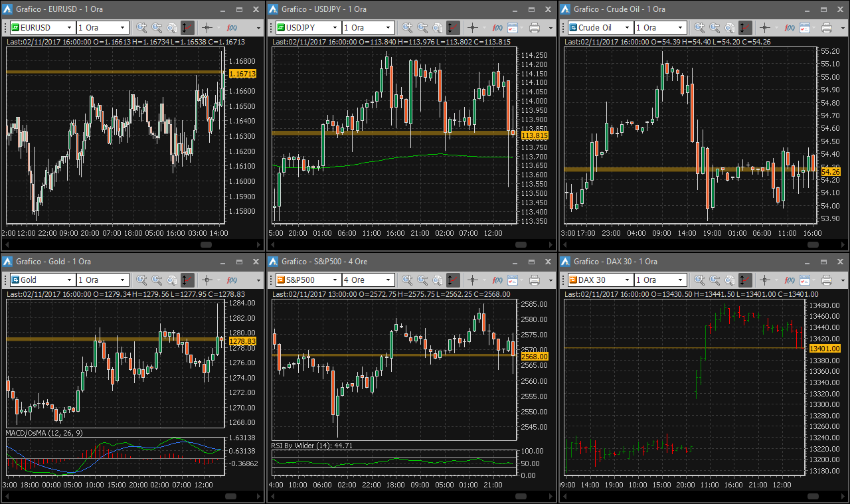Zoom in on the USDJPY chart
850x504 pixels.
coord(407,28)
